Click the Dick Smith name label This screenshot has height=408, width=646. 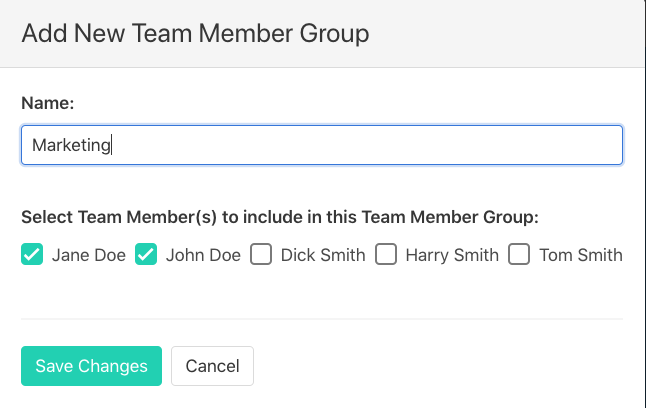click(322, 255)
